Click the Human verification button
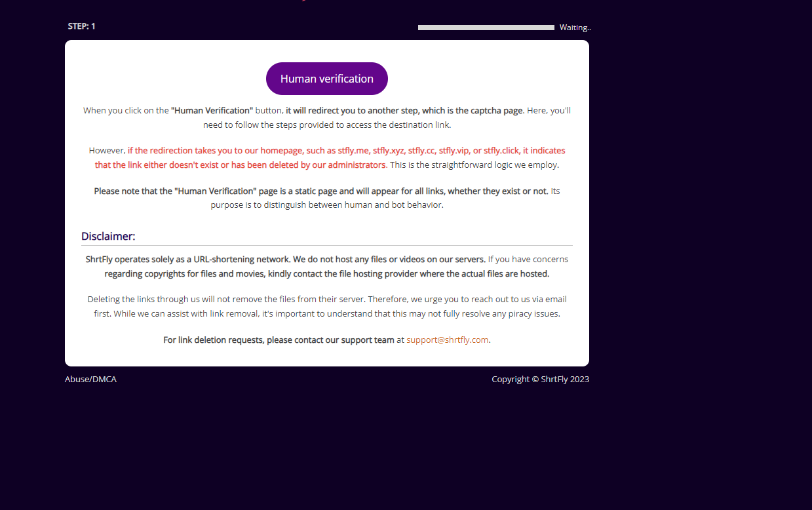812x510 pixels. pos(326,79)
